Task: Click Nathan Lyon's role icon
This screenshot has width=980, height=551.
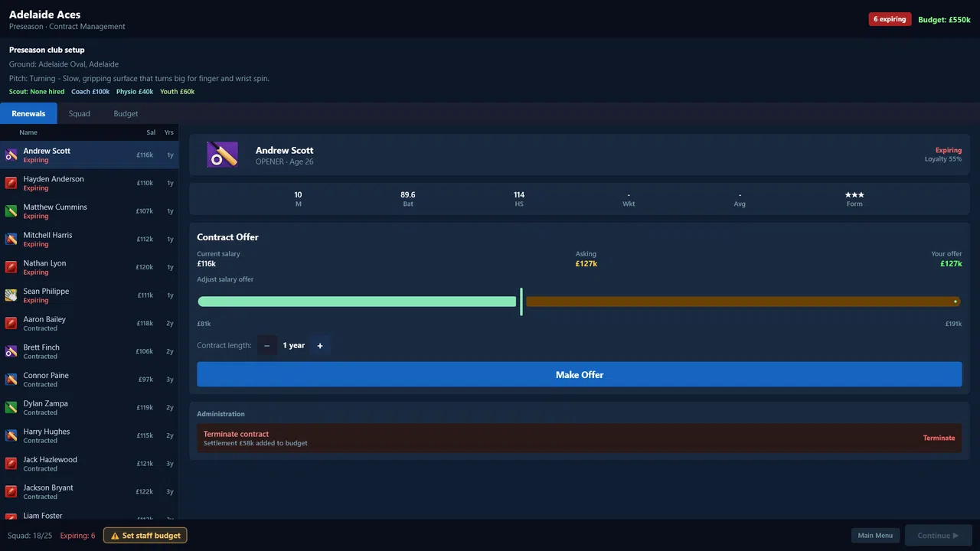Action: (x=11, y=267)
